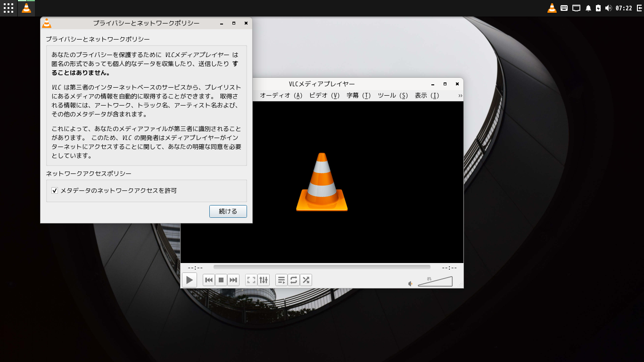Click the VLC taskbar icon in the top panel
Image resolution: width=644 pixels, height=362 pixels.
tap(26, 8)
